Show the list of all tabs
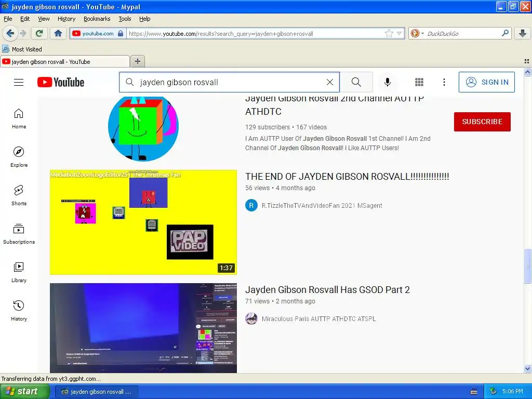Image resolution: width=532 pixels, height=399 pixels. pos(527,61)
